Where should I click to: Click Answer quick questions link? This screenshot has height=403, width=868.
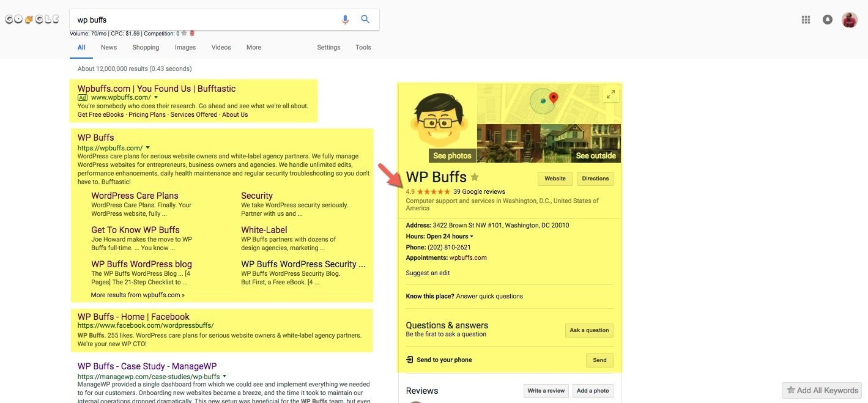click(x=489, y=297)
